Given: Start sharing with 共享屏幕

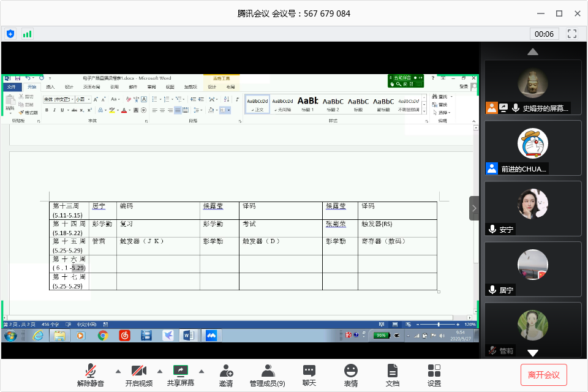Looking at the screenshot, I should [180, 375].
